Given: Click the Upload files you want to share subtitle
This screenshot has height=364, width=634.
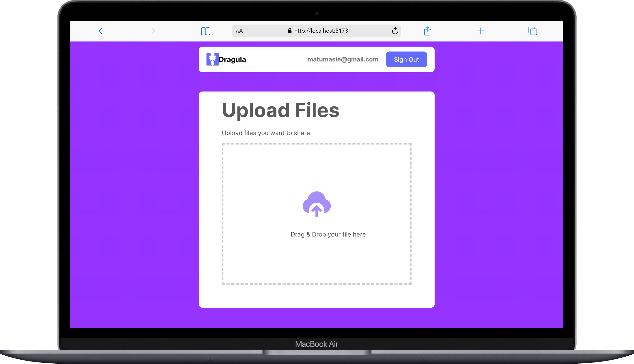Looking at the screenshot, I should [266, 133].
